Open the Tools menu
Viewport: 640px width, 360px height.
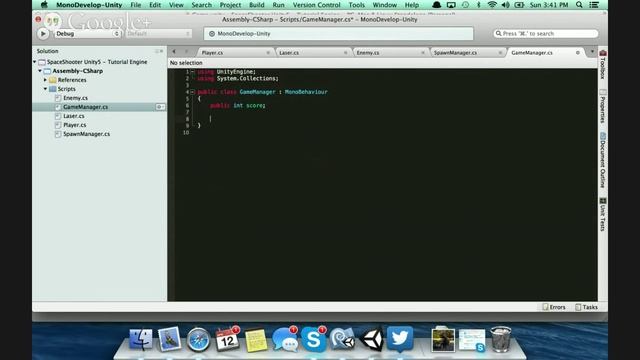coord(356,5)
